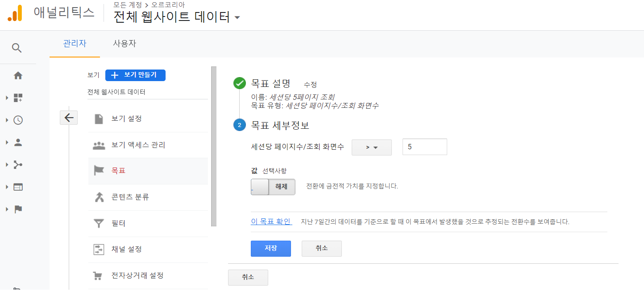This screenshot has width=644, height=291.
Task: Open 필터 menu item
Action: click(148, 223)
